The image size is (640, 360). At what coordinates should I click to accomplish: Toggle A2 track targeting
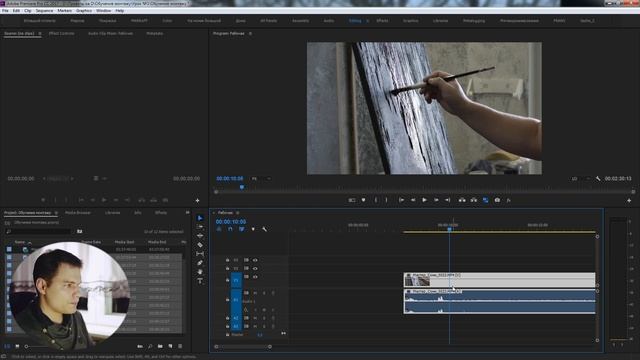pyautogui.click(x=236, y=318)
